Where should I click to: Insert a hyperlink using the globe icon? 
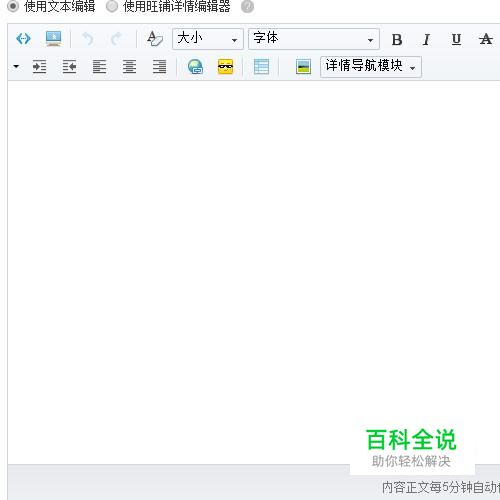195,66
